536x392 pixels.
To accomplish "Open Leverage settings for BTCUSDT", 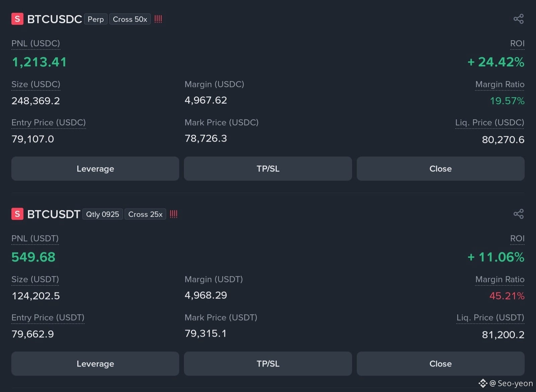I will point(95,364).
